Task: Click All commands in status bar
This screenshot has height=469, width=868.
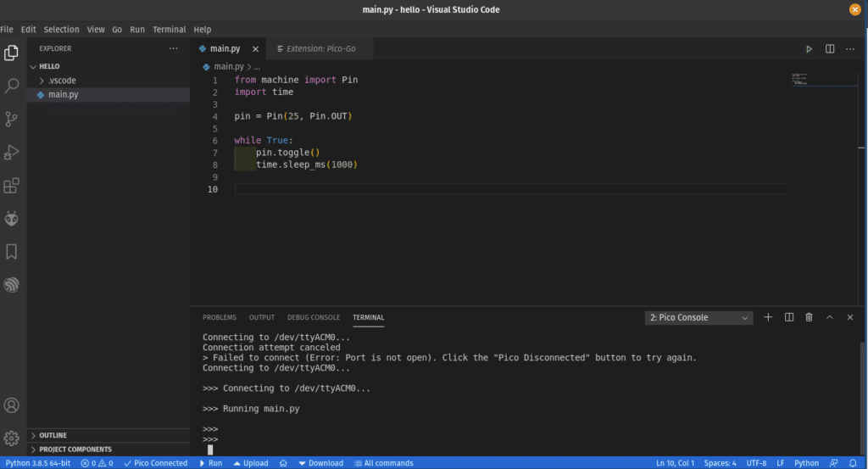Action: click(x=383, y=463)
